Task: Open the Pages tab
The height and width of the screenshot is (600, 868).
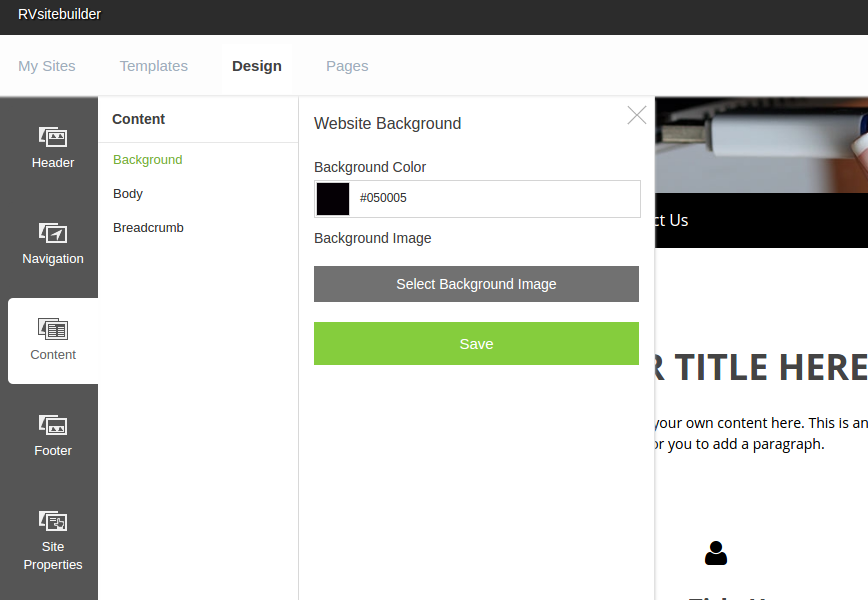Action: click(347, 66)
